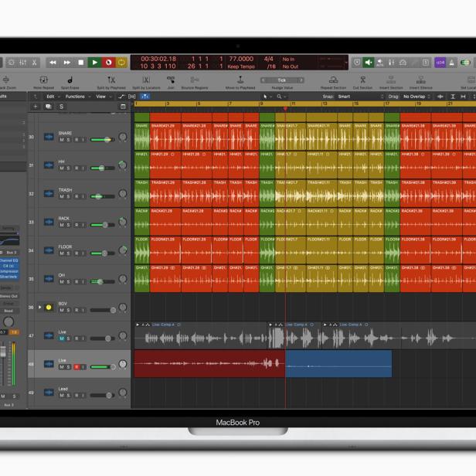
Task: Open the Mixer from the control bar
Action: (x=22, y=63)
